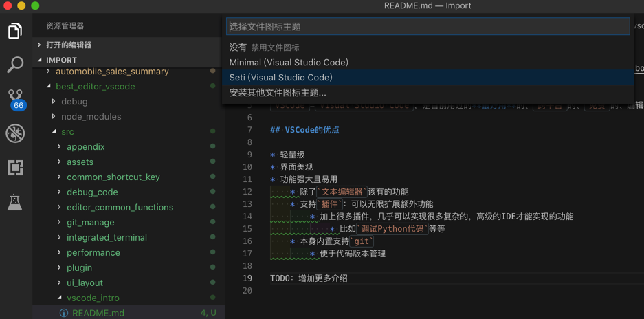Image resolution: width=644 pixels, height=319 pixels.
Task: Click the `插件` inline code text
Action: (330, 204)
